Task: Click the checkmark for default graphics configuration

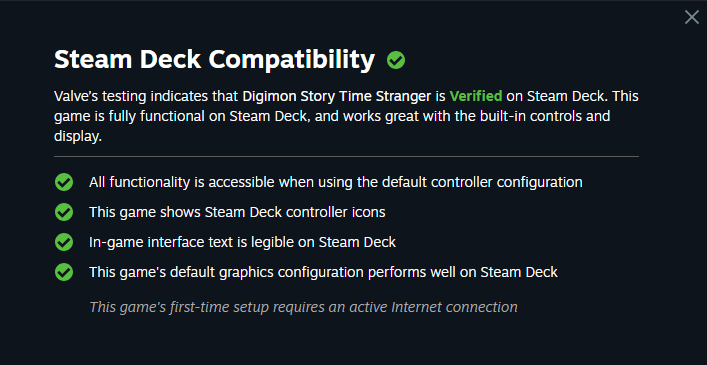Action: pos(64,272)
